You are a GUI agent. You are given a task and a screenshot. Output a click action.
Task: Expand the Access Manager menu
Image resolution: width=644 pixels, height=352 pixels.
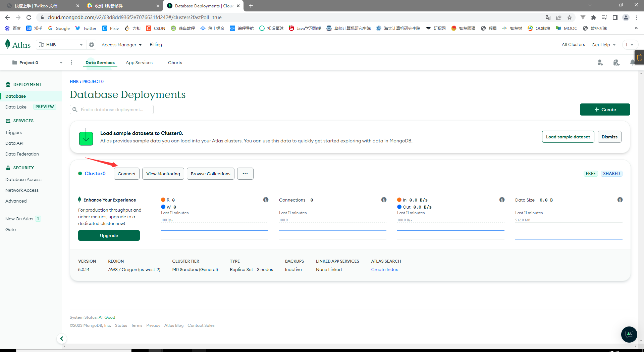(121, 45)
